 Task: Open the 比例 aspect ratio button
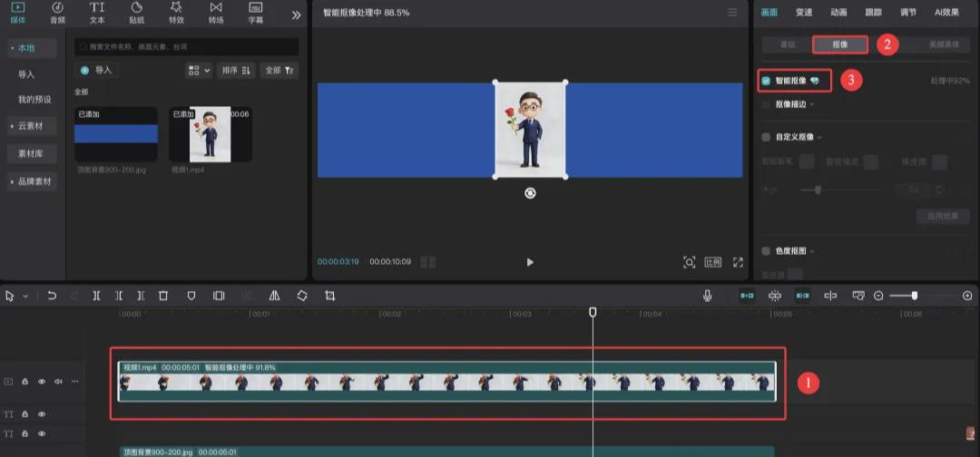(x=713, y=262)
